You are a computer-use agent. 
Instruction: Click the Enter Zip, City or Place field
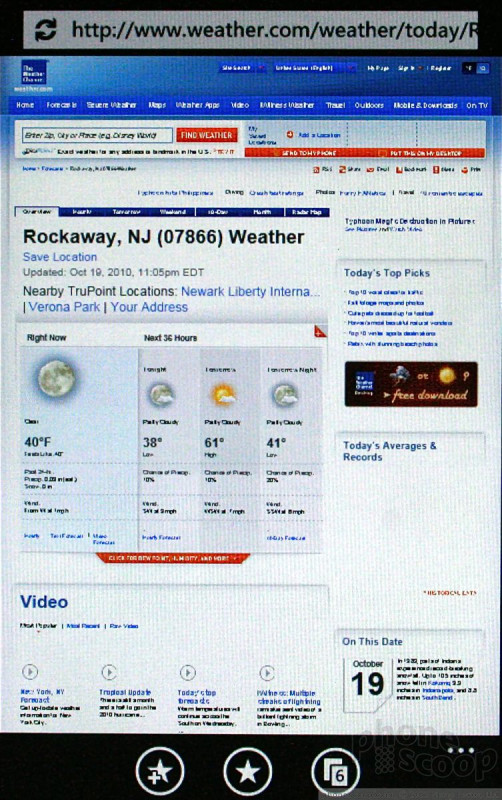coord(97,135)
